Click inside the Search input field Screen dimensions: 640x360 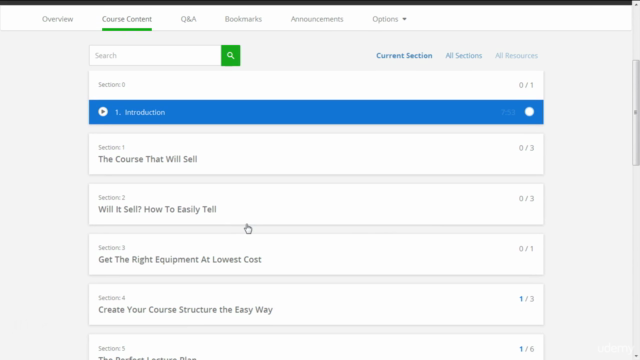[155, 56]
